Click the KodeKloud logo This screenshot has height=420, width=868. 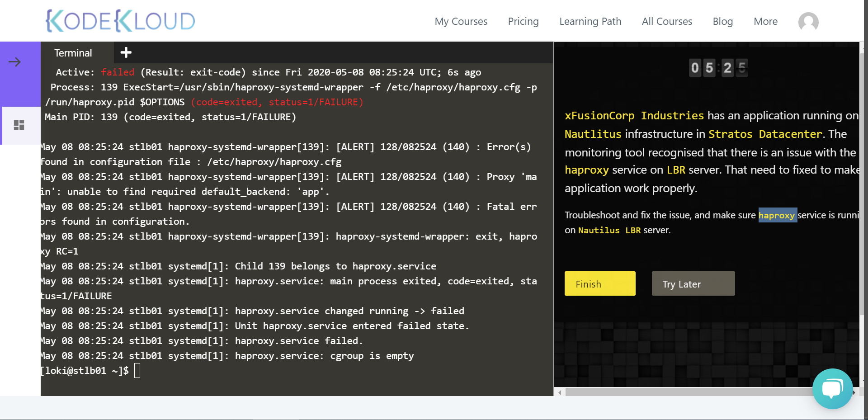pos(120,21)
